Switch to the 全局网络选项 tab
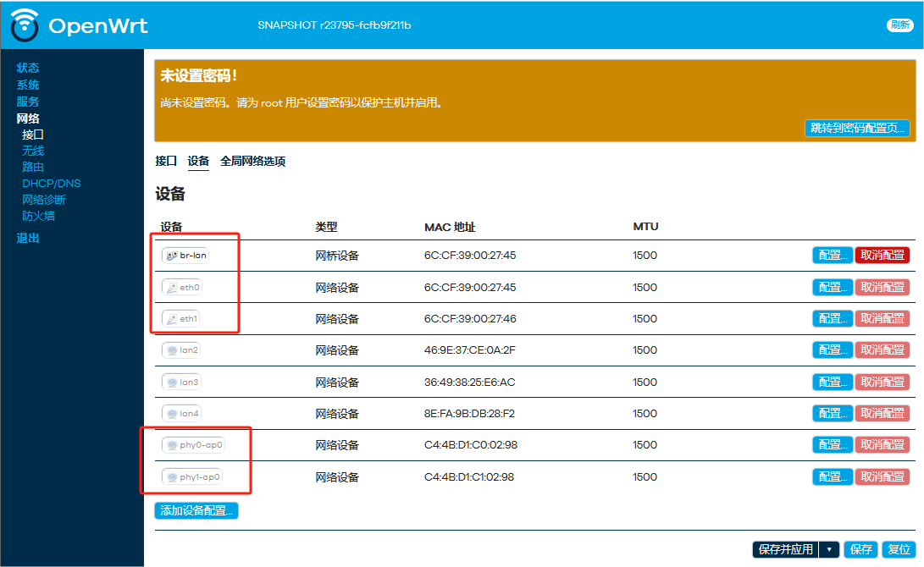 click(252, 161)
